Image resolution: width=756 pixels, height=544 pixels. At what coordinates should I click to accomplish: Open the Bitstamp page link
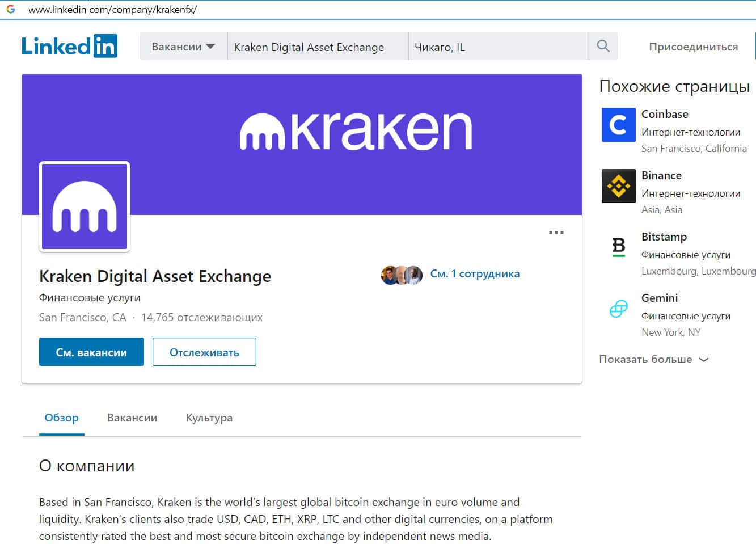click(664, 237)
